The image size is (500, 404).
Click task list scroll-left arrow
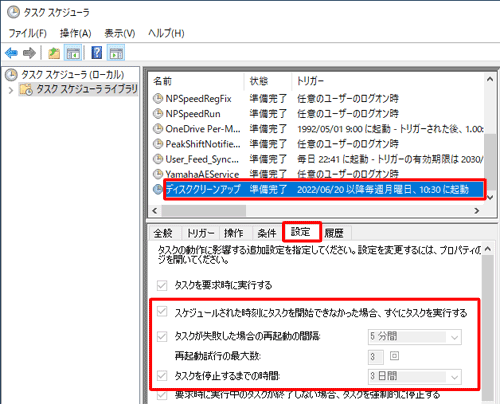(154, 211)
